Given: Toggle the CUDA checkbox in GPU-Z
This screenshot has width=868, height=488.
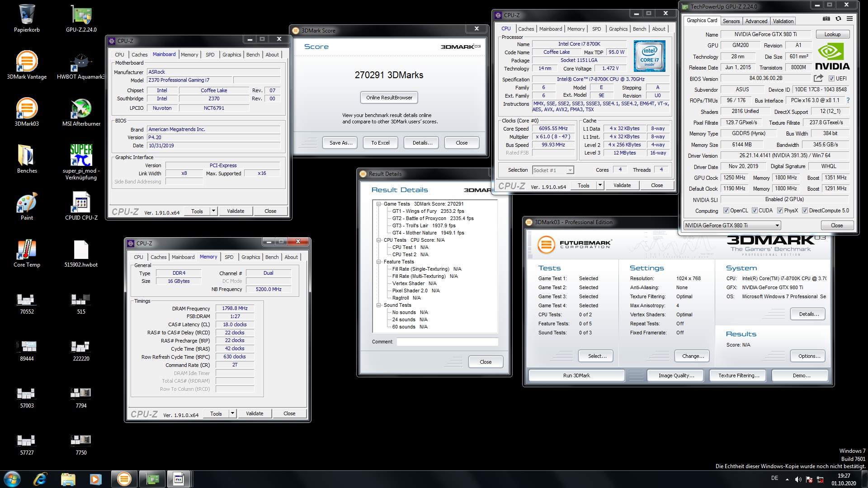Looking at the screenshot, I should [755, 211].
